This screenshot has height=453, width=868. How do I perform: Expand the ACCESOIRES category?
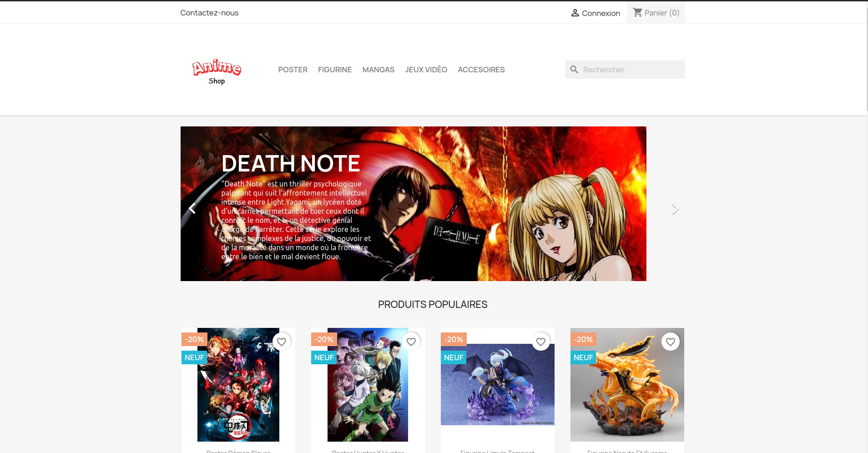[x=481, y=70]
